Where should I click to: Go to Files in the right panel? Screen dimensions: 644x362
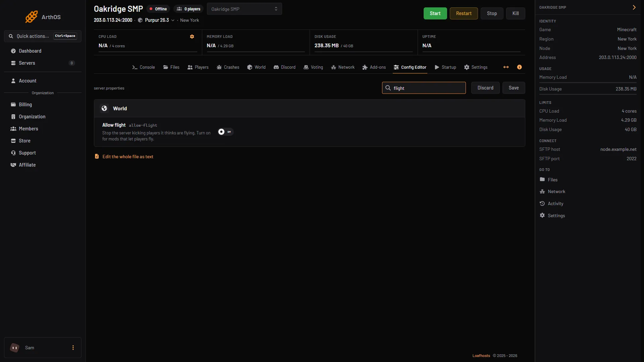[x=549, y=180]
